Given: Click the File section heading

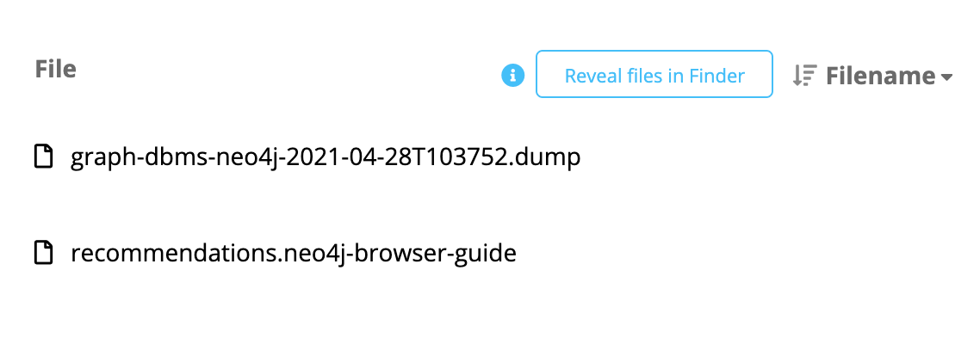Looking at the screenshot, I should (x=56, y=69).
